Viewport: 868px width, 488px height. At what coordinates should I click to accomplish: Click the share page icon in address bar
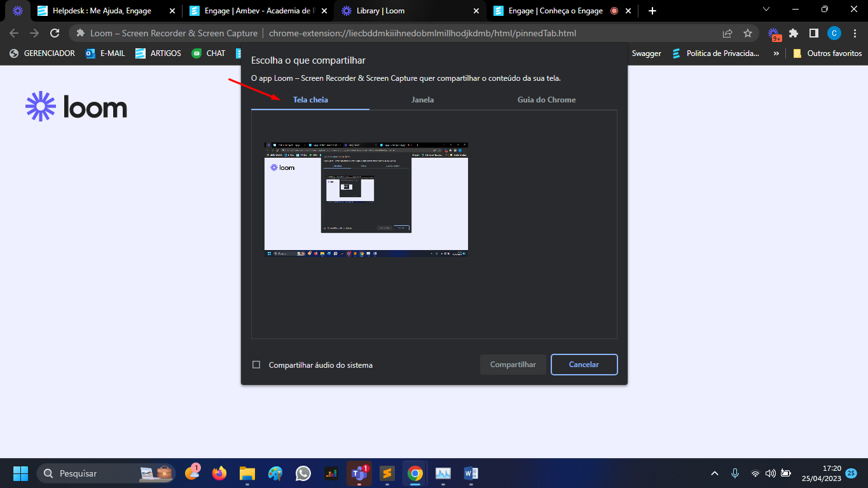(727, 33)
